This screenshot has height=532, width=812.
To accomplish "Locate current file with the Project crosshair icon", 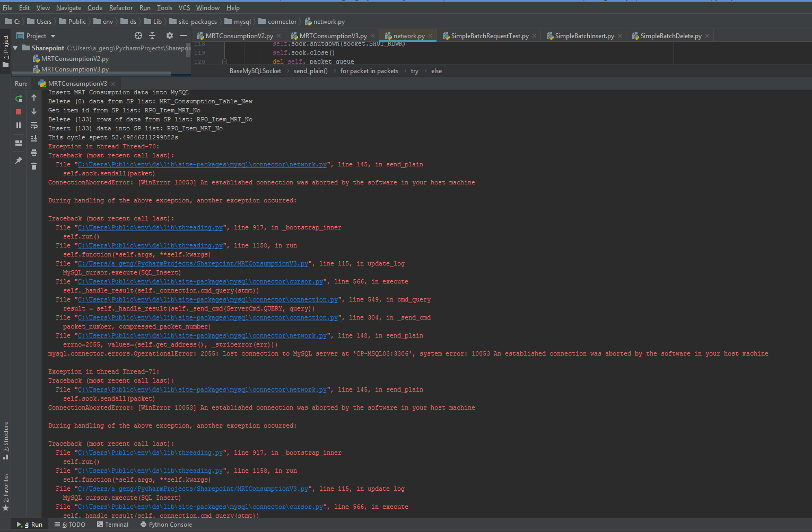I will pos(138,36).
